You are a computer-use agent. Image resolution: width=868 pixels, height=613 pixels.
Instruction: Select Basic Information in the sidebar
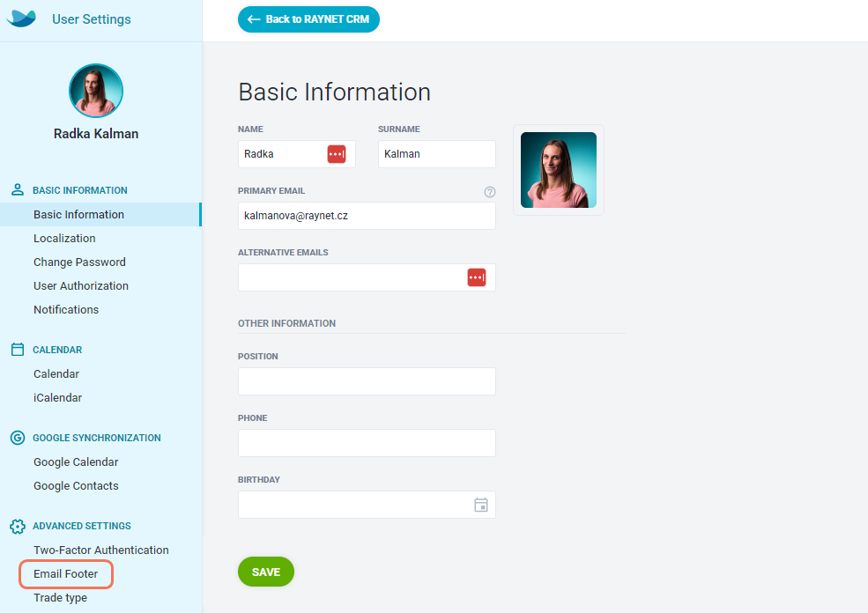point(100,214)
